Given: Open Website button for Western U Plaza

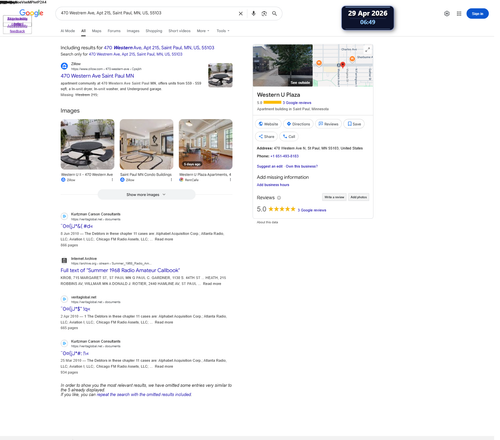Looking at the screenshot, I should (268, 124).
